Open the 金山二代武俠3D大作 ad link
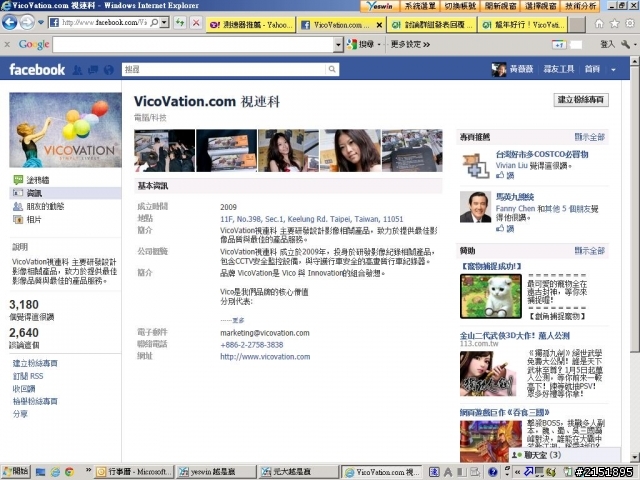This screenshot has width=640, height=480. tap(515, 336)
